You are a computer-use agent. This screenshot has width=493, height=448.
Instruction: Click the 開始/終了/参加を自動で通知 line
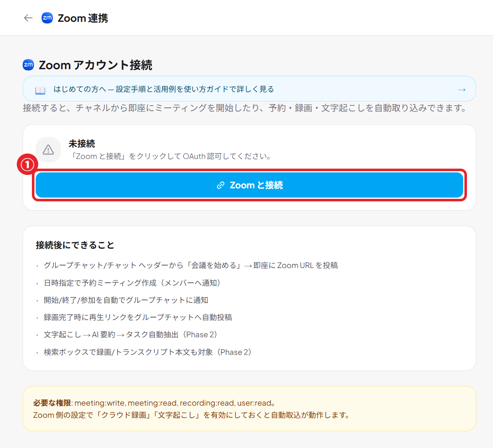[x=126, y=300]
